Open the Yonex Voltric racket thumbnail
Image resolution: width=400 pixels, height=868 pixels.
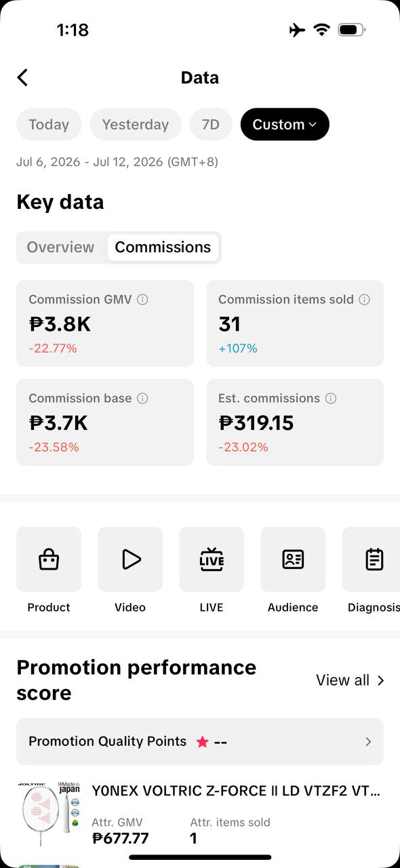click(49, 814)
